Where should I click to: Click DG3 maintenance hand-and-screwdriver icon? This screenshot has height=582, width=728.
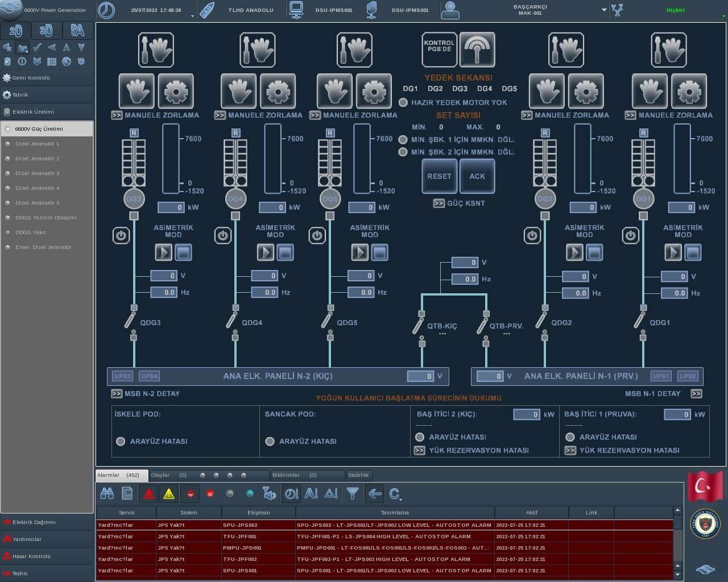tap(155, 49)
